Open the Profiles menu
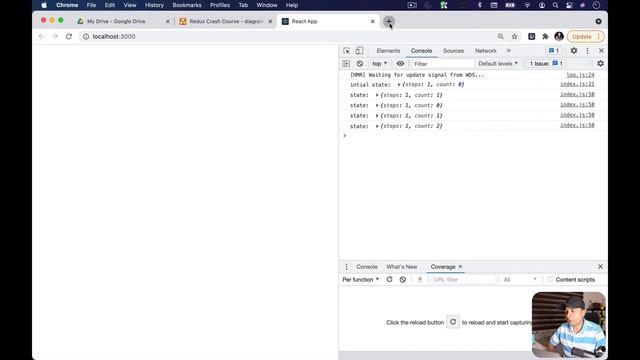The width and height of the screenshot is (640, 360). pyautogui.click(x=220, y=5)
